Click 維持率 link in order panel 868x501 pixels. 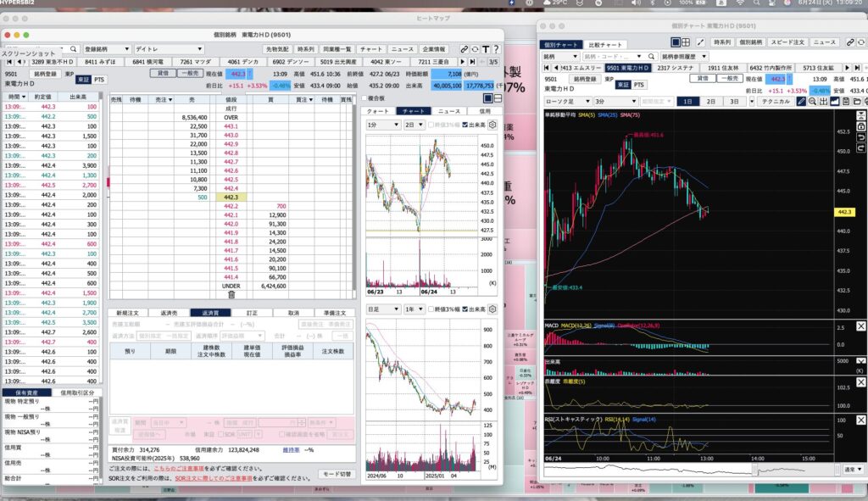pyautogui.click(x=291, y=450)
